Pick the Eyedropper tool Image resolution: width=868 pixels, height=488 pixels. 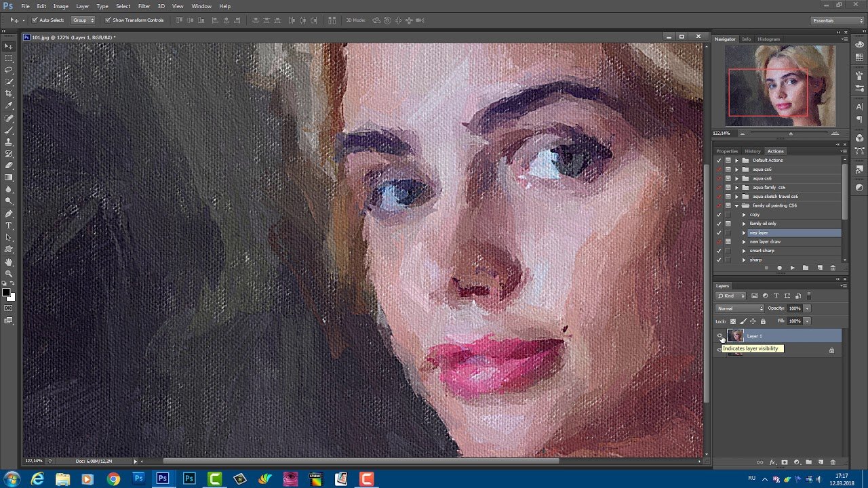coord(9,106)
